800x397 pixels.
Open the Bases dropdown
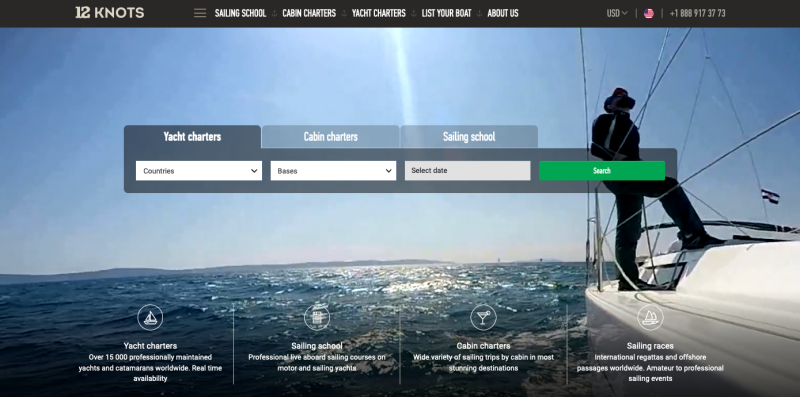(x=333, y=171)
